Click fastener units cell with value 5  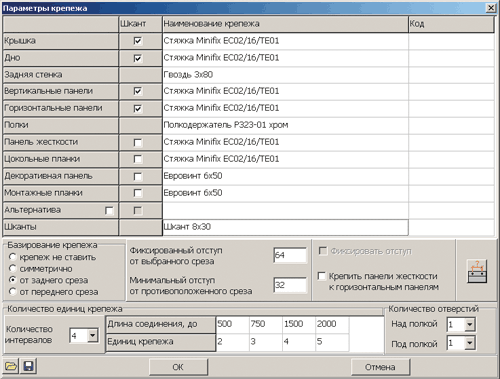(332, 342)
